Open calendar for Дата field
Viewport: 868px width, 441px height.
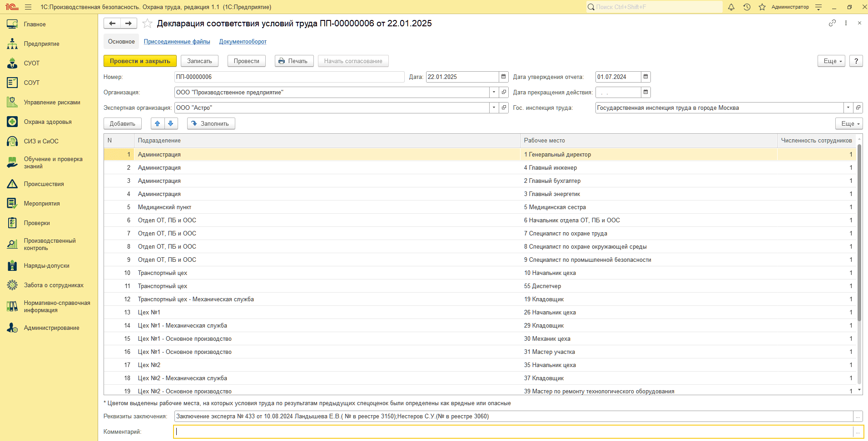(x=503, y=77)
